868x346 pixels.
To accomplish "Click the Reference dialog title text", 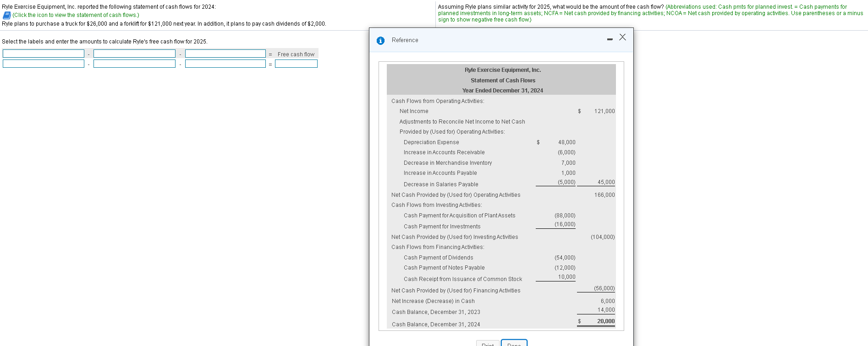I will 405,40.
